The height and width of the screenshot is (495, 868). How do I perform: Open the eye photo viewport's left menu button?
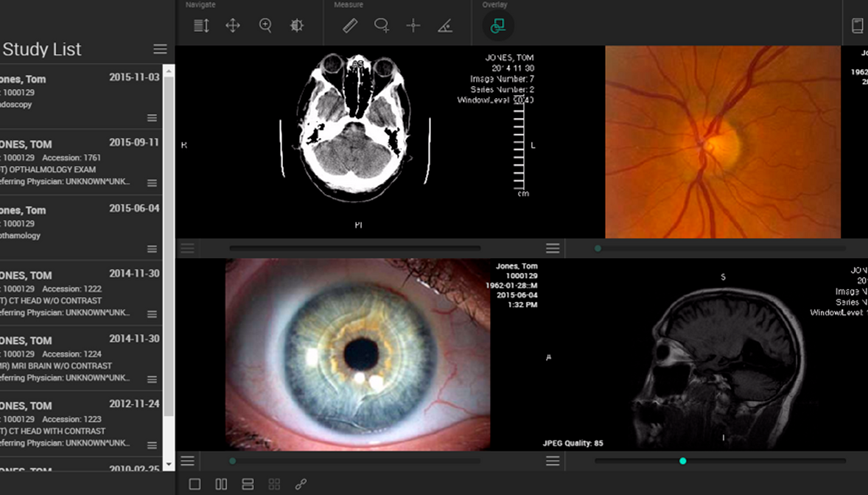coord(187,461)
